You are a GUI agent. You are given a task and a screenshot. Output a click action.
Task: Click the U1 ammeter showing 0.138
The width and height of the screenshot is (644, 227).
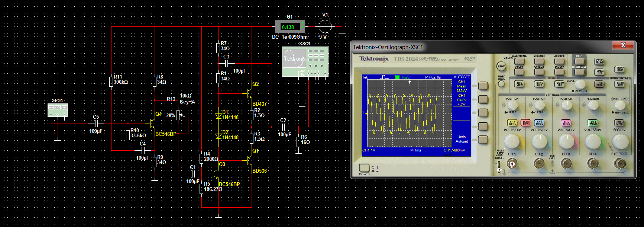[x=290, y=27]
